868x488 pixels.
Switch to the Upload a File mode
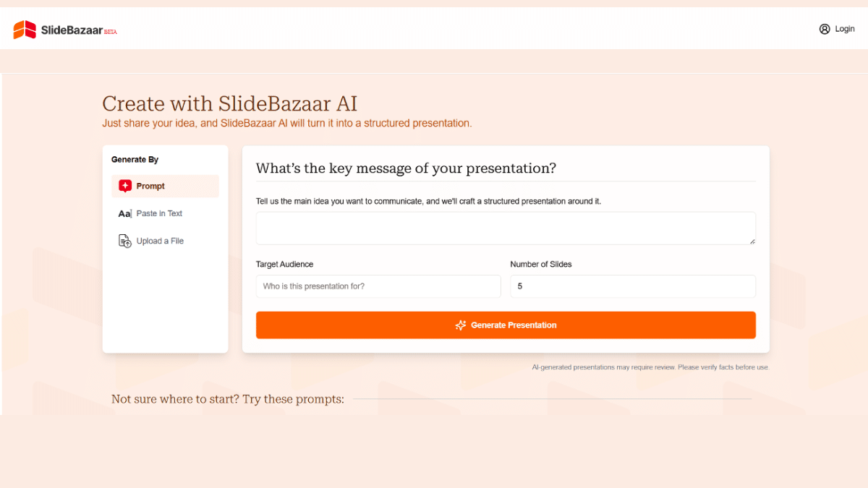point(159,240)
